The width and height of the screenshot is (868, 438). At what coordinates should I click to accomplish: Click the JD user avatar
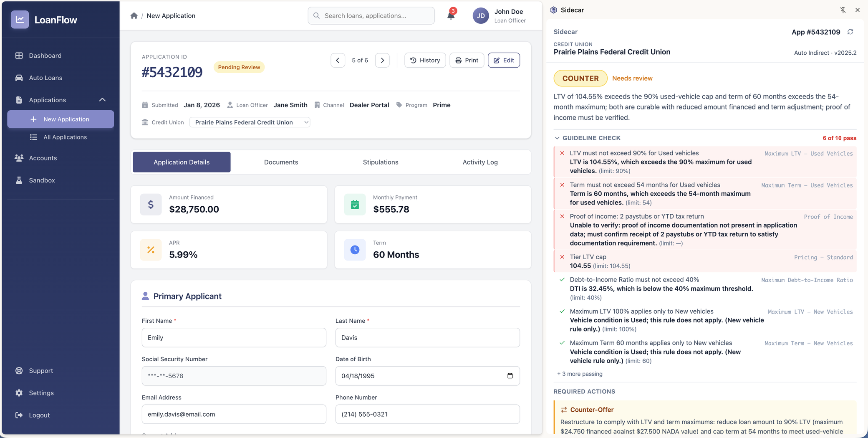[481, 16]
